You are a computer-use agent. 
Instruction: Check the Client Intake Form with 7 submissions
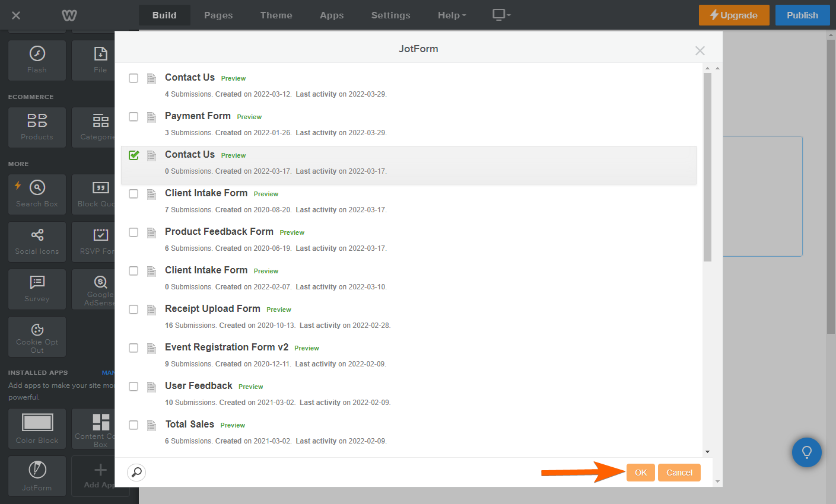(x=133, y=194)
